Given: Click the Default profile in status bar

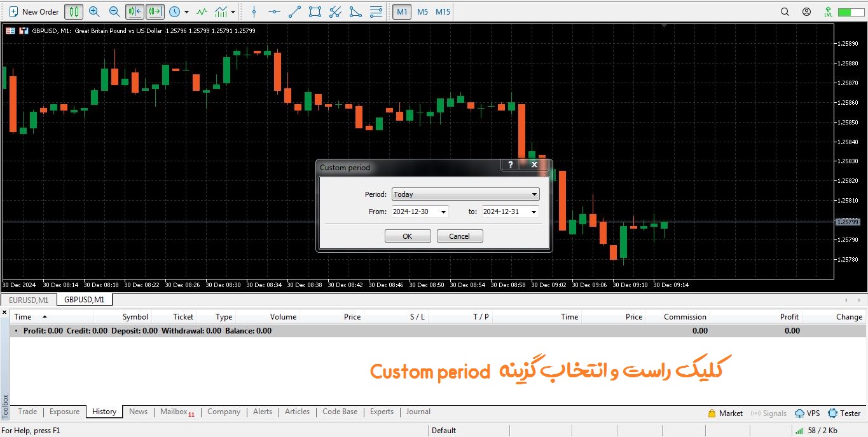Looking at the screenshot, I should [x=444, y=430].
